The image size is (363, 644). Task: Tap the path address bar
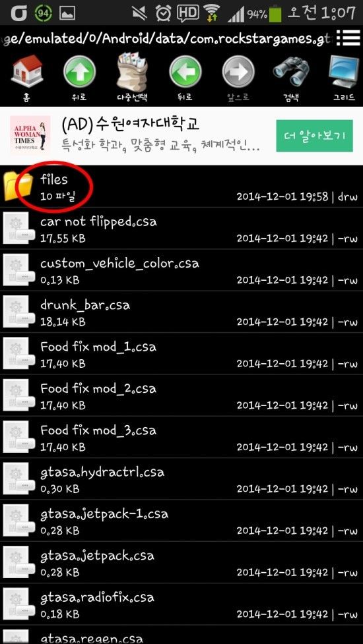(166, 39)
